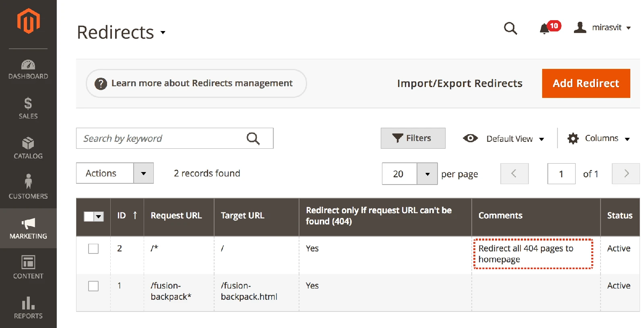Open notifications bell with 10 badge
This screenshot has height=328, width=644.
(x=549, y=27)
